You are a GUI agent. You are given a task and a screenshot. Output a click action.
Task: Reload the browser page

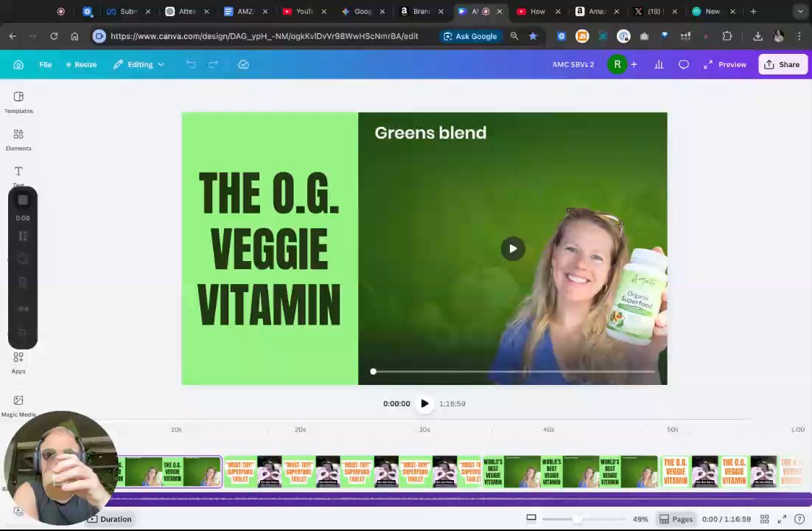(x=54, y=36)
